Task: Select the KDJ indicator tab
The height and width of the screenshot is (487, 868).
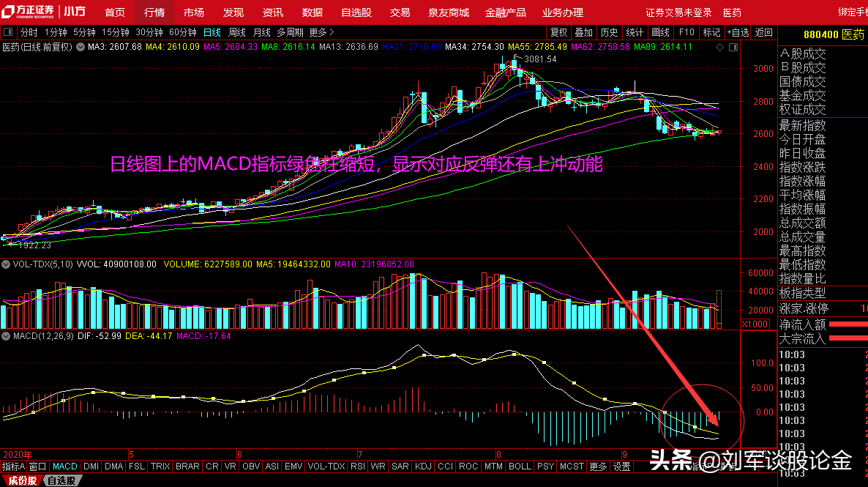Action: pyautogui.click(x=423, y=466)
